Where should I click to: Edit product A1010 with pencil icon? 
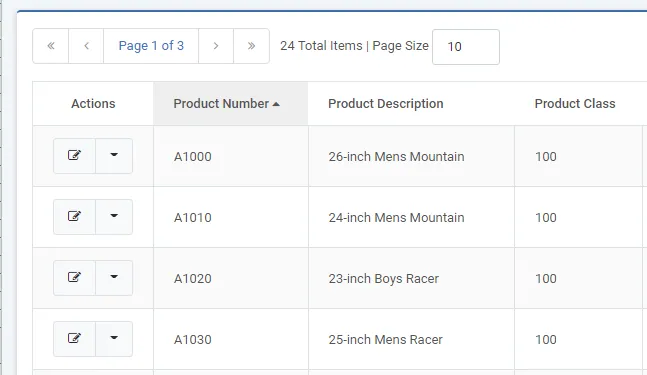tap(74, 217)
